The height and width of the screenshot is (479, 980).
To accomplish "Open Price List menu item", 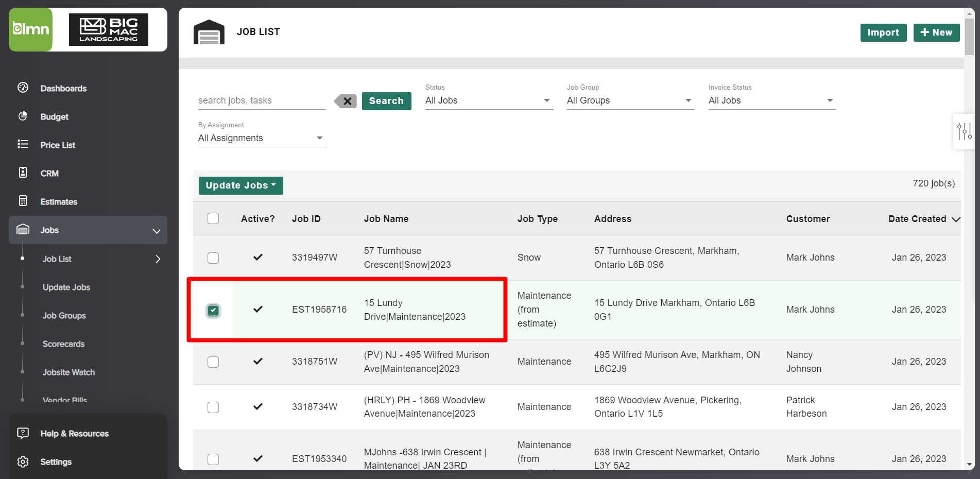I will tap(58, 145).
